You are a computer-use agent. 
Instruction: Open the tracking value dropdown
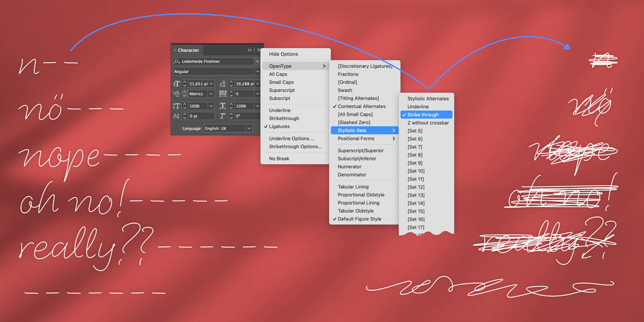click(x=257, y=94)
